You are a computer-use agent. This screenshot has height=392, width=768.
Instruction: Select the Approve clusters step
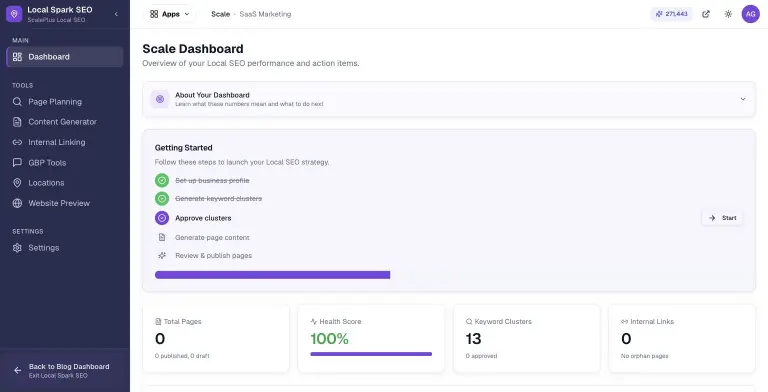pos(203,218)
